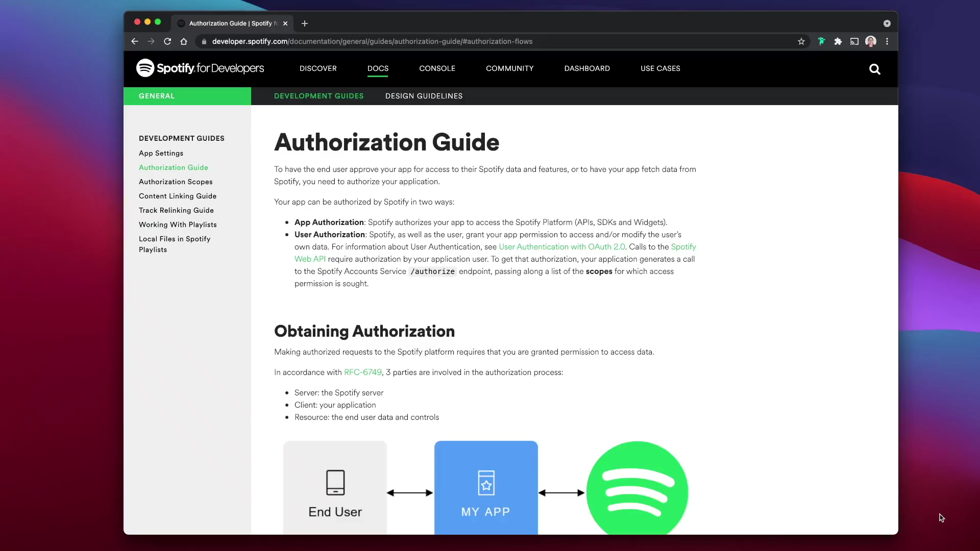The width and height of the screenshot is (980, 551).
Task: Open the search panel
Action: (x=875, y=68)
